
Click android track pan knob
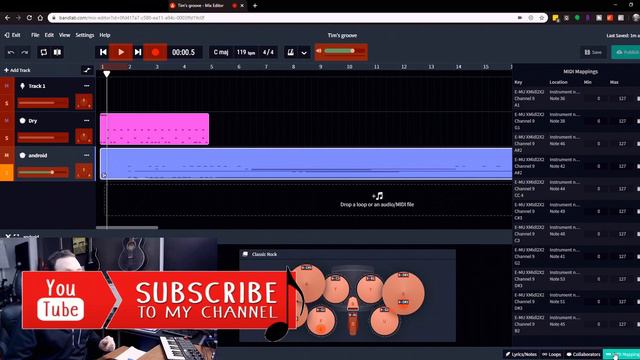coord(84,171)
